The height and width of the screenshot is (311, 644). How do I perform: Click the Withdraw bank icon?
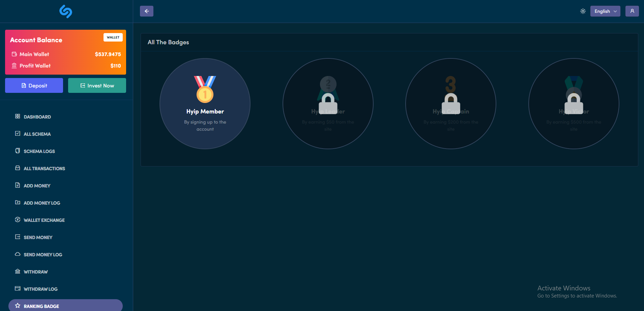pos(18,271)
